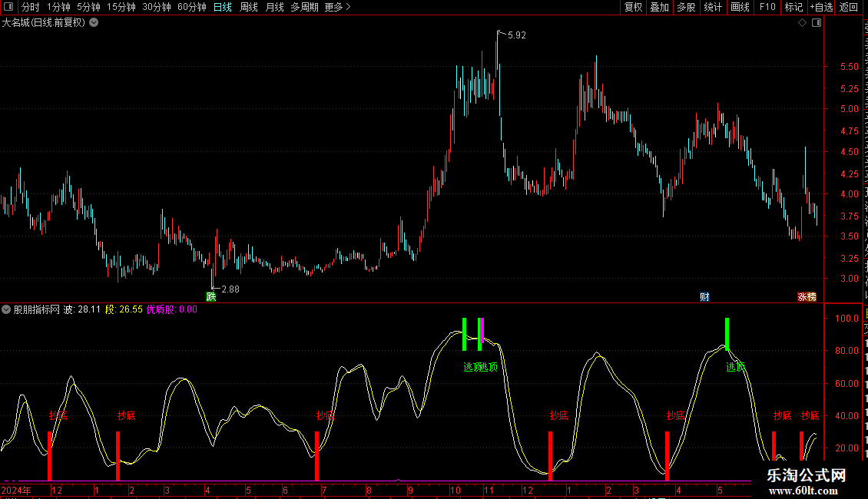Image resolution: width=868 pixels, height=499 pixels.
Task: Select the 30分钟 period tab
Action: point(156,7)
